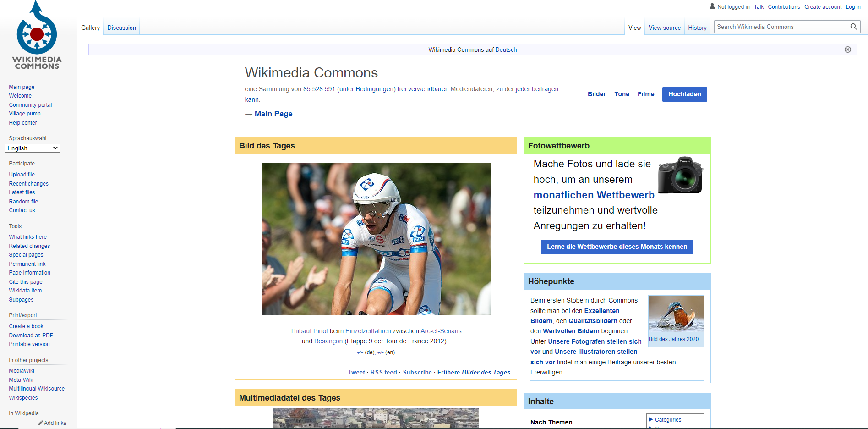Click the pencil icon next to "Add links"
The height and width of the screenshot is (429, 868).
[40, 422]
